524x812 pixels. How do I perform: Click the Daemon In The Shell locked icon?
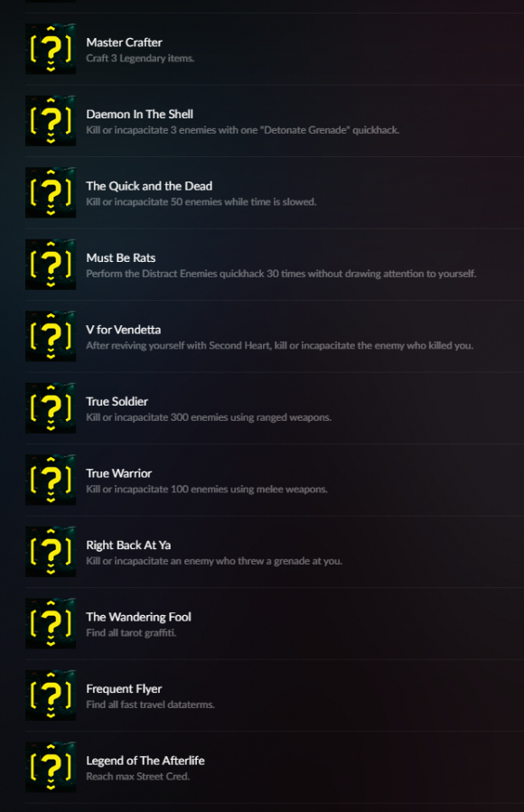(51, 121)
